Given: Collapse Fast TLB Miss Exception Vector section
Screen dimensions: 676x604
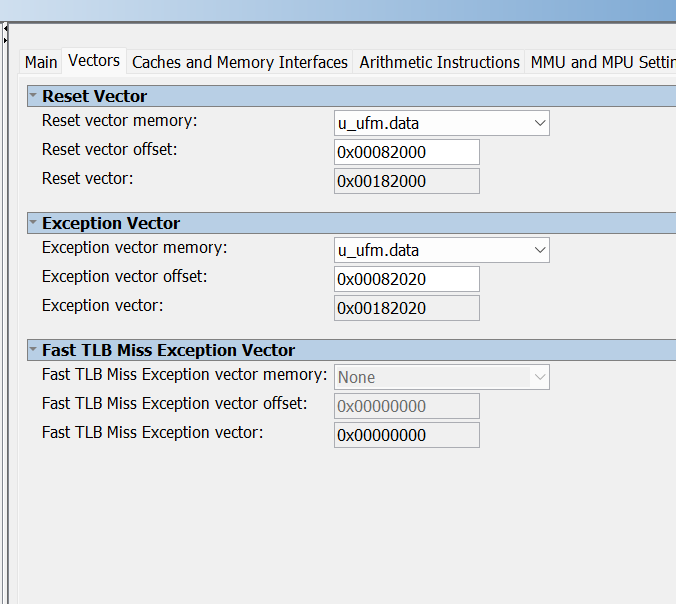Looking at the screenshot, I should click(33, 350).
